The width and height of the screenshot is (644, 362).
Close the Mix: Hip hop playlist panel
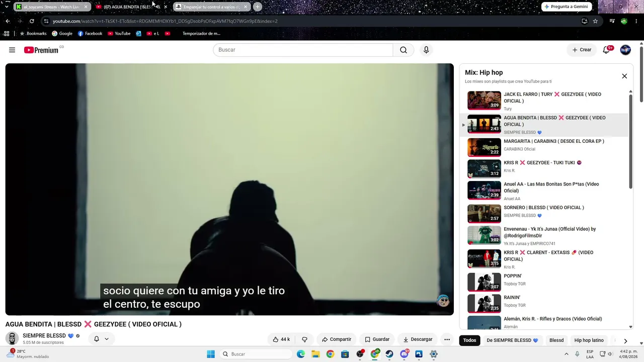tap(624, 76)
